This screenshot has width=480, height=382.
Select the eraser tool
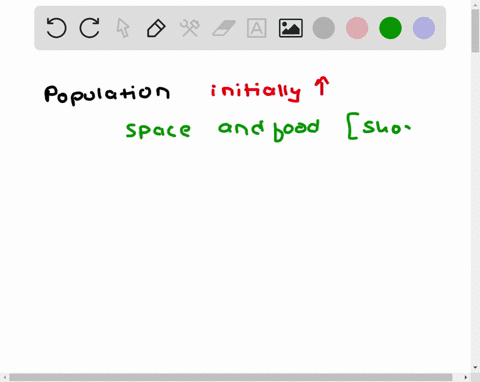(224, 28)
